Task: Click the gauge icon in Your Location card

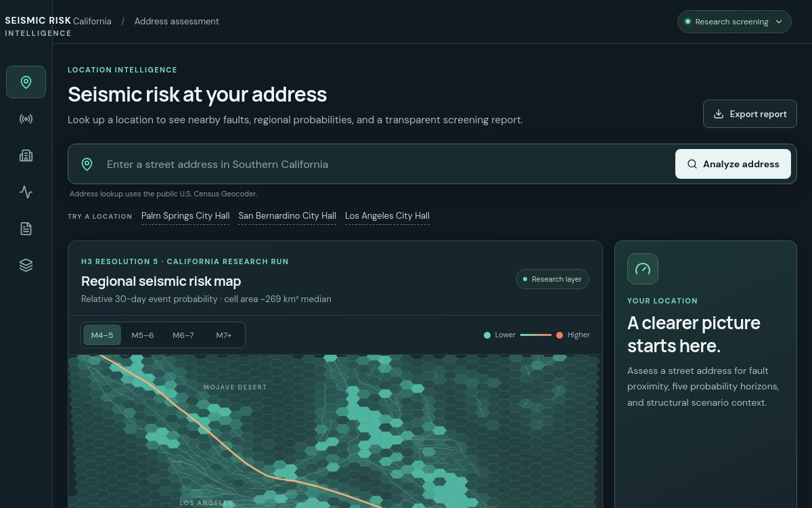Action: [x=643, y=269]
